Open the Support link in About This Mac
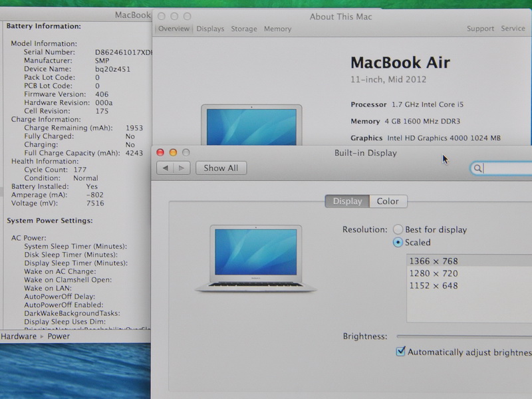The width and height of the screenshot is (532, 399). click(x=480, y=29)
